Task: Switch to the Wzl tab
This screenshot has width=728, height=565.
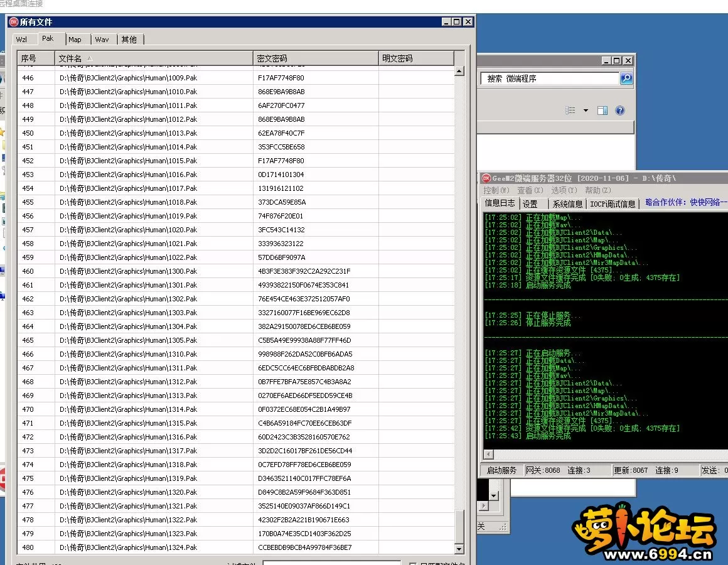Action: [x=22, y=40]
